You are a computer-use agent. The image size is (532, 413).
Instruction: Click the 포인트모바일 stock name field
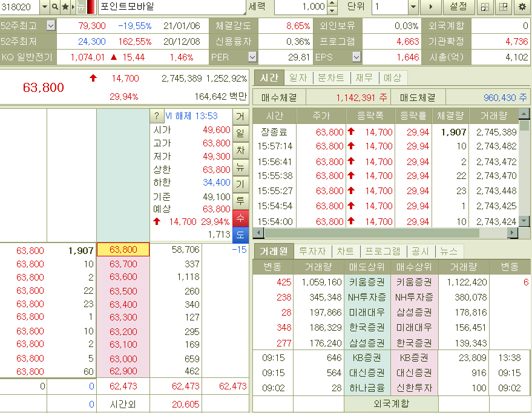[172, 7]
